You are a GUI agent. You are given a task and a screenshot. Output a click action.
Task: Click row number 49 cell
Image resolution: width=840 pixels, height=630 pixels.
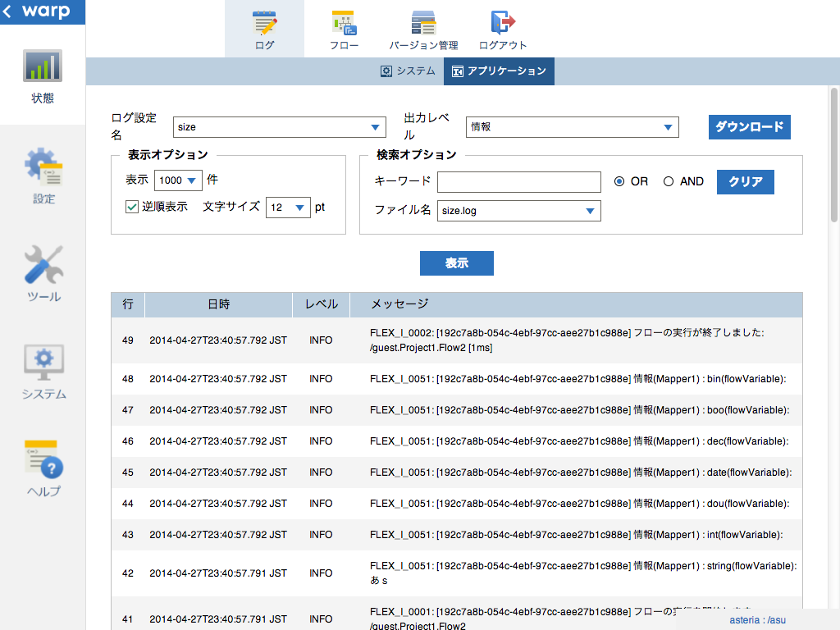tap(127, 340)
